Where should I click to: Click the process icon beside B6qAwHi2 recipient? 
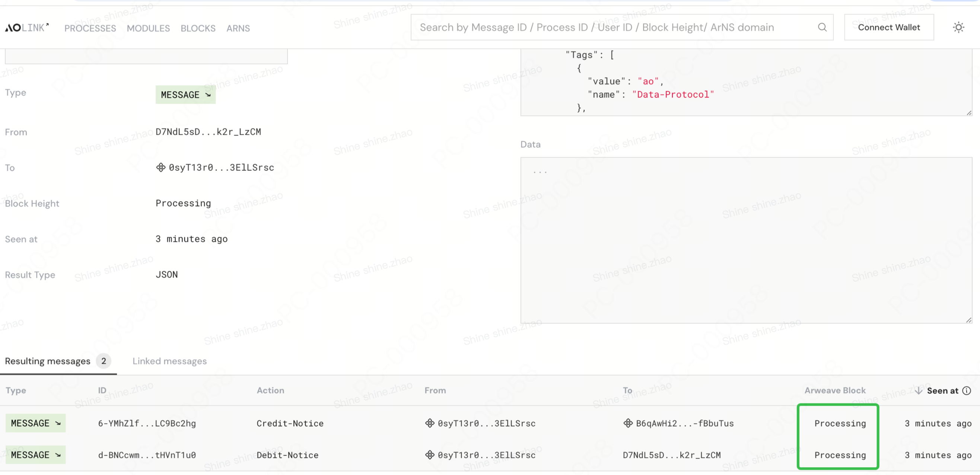628,423
